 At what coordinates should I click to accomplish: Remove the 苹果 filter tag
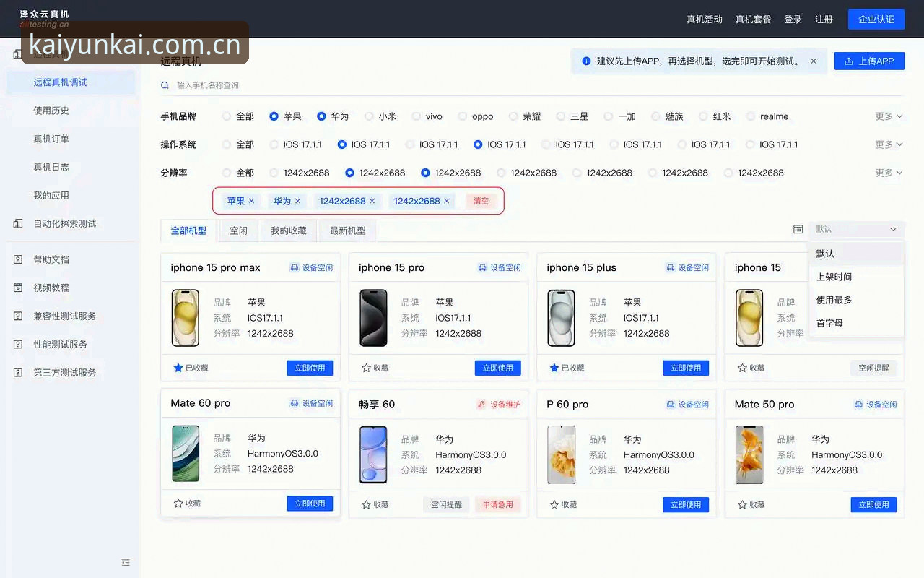[251, 201]
